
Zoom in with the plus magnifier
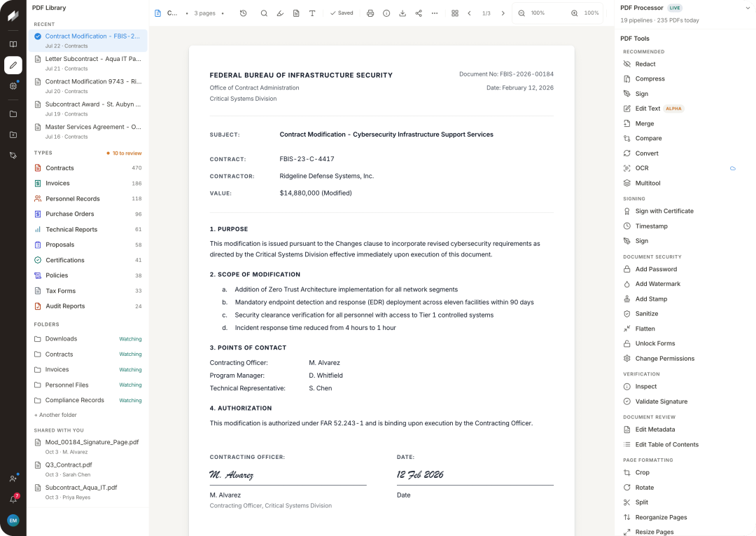[x=574, y=13]
